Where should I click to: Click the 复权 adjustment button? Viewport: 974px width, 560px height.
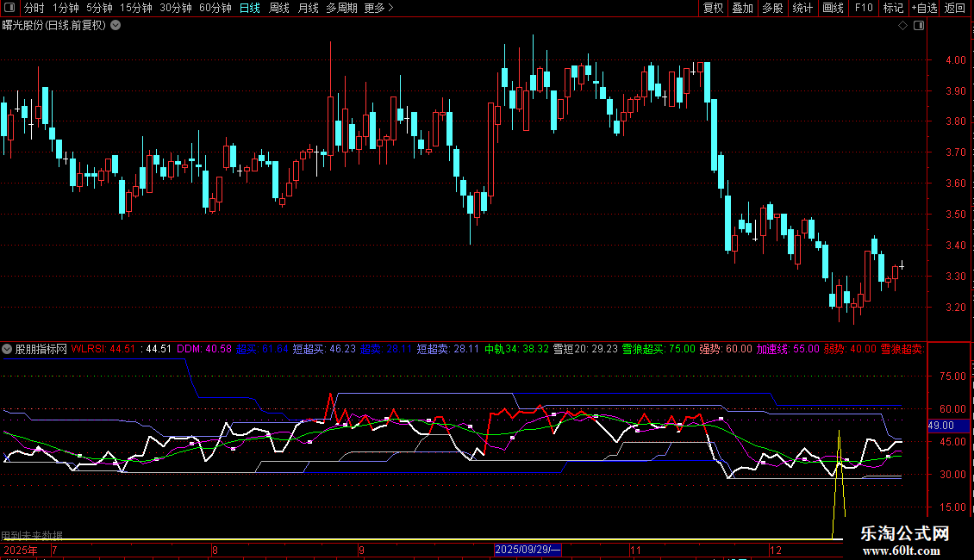[713, 9]
